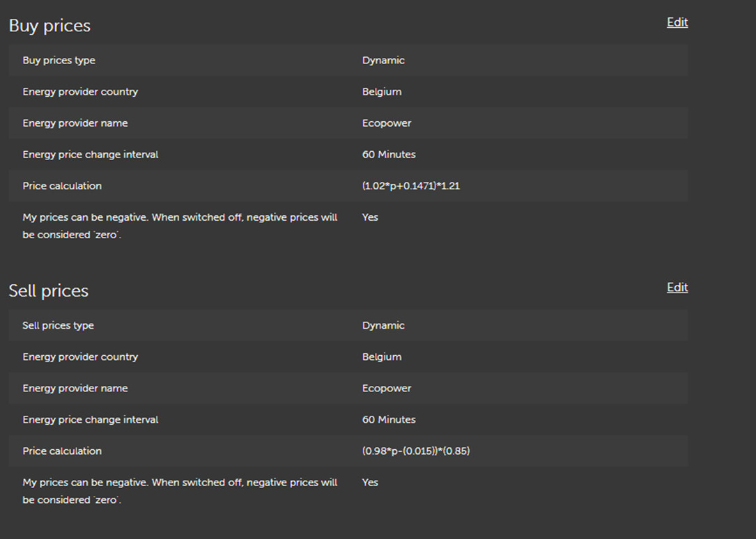756x539 pixels.
Task: Click Dynamic value under Buy prices
Action: pyautogui.click(x=383, y=61)
